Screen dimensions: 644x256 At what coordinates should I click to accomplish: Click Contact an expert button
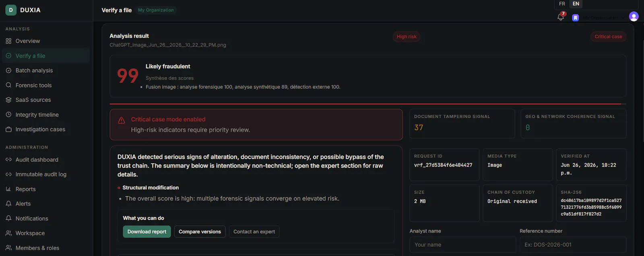[254, 232]
